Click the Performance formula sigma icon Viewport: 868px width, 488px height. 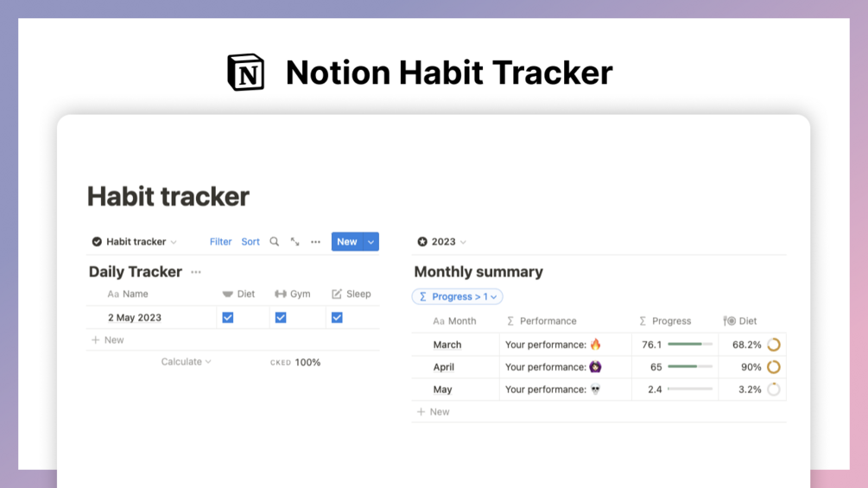[x=510, y=321]
